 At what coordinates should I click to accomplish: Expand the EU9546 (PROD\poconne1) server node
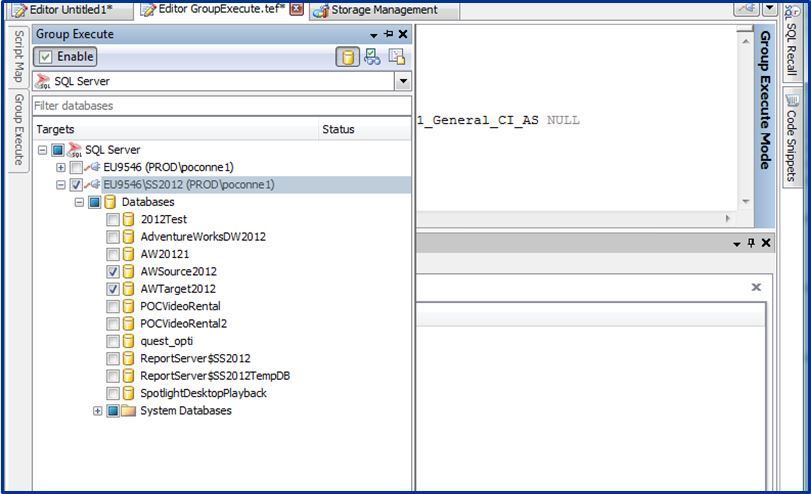point(61,167)
